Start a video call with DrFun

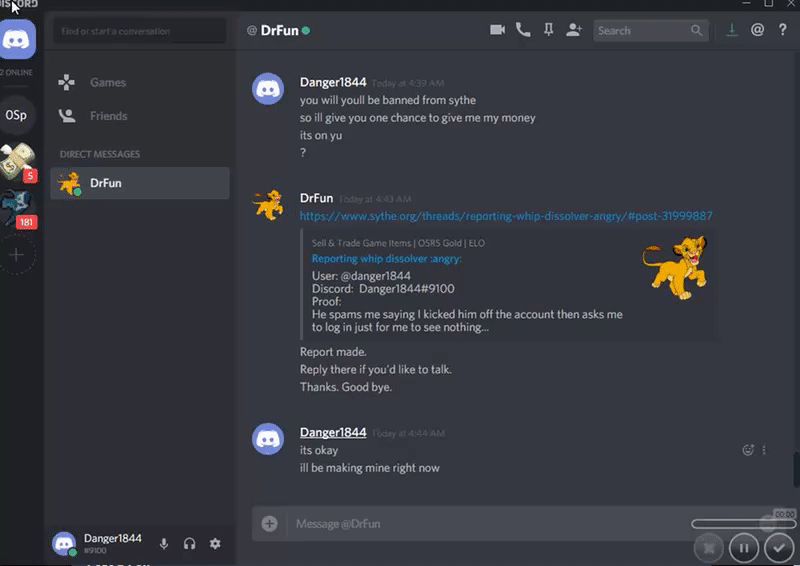pyautogui.click(x=497, y=30)
